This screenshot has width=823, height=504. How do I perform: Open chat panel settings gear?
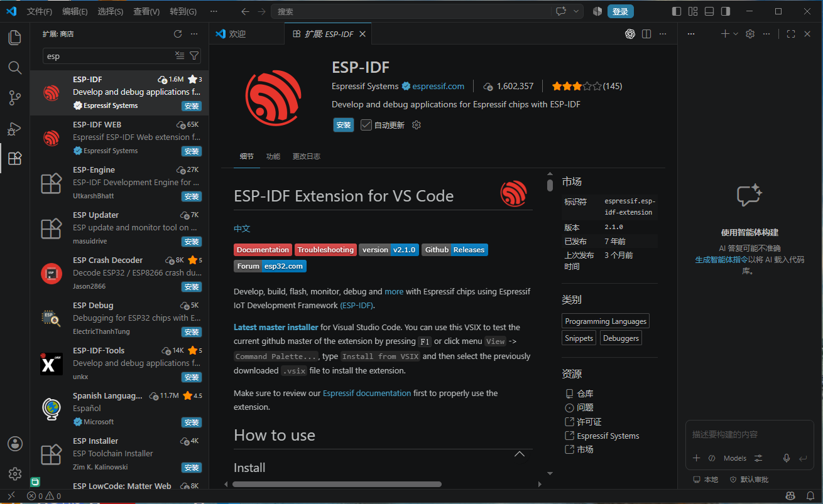[749, 34]
